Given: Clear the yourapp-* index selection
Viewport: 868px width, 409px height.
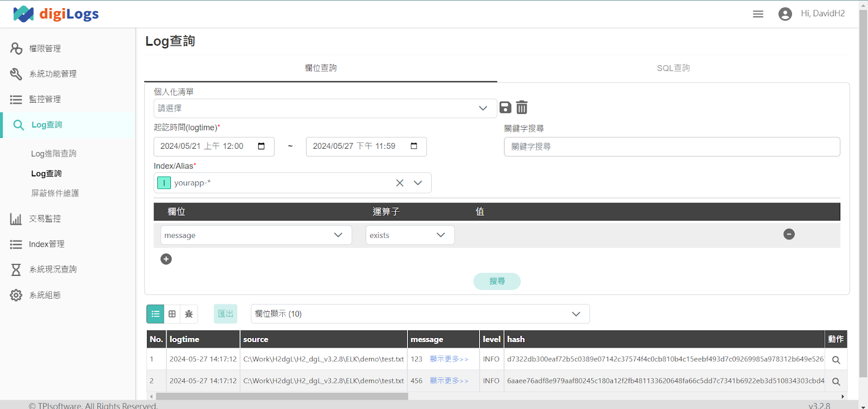Looking at the screenshot, I should pos(400,183).
